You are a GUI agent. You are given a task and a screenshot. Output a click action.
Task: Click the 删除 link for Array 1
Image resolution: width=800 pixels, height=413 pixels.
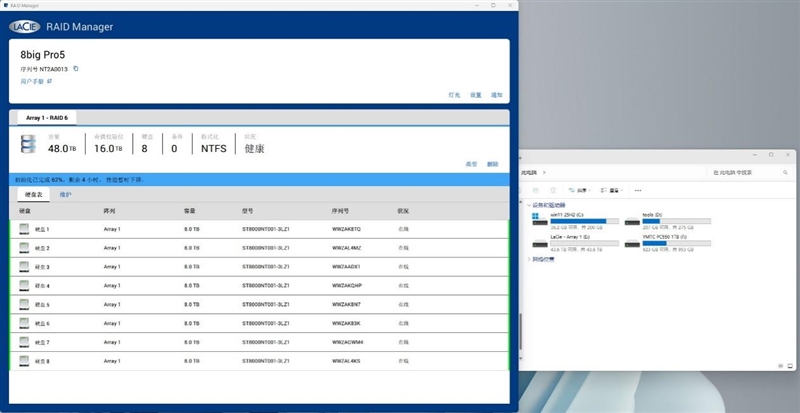point(492,164)
